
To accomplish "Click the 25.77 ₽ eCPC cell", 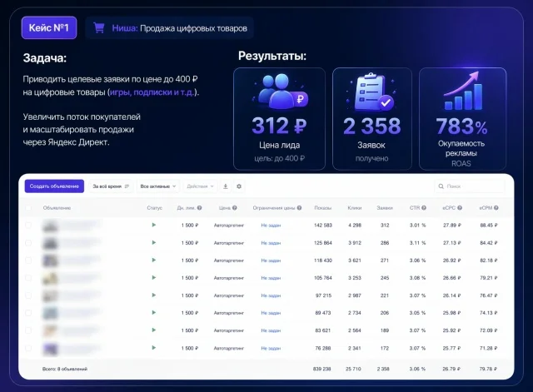I will [x=451, y=348].
